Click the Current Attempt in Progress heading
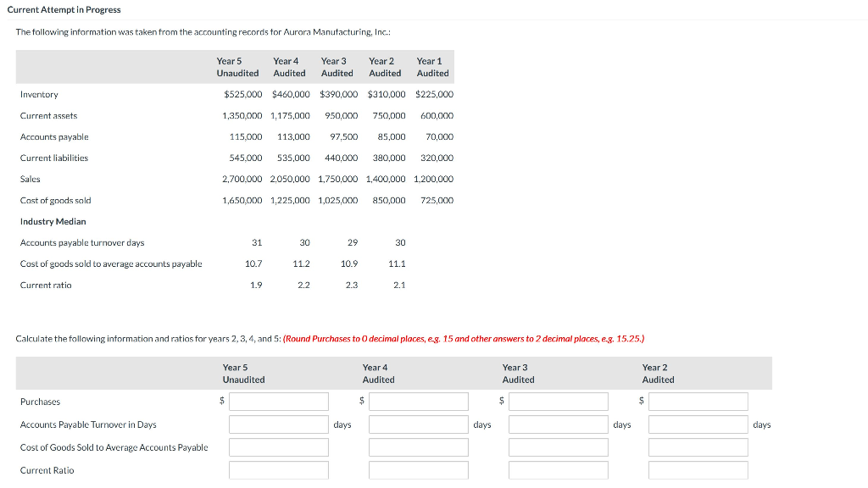 pos(64,10)
